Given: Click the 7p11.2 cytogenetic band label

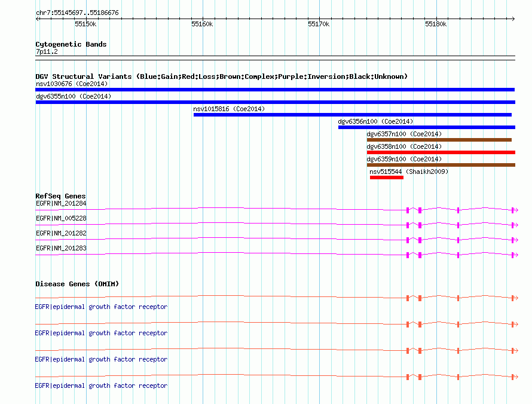Looking at the screenshot, I should tap(47, 51).
